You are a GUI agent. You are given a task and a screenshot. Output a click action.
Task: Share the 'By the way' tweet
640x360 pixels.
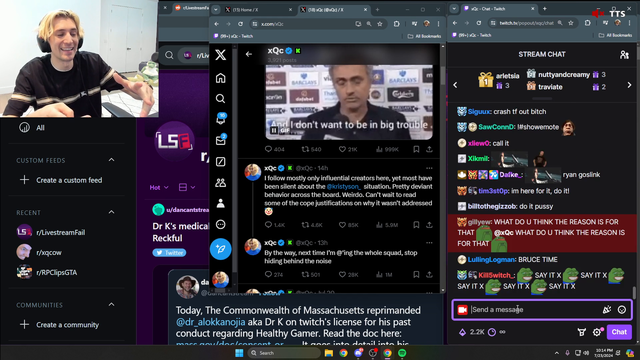point(429,274)
